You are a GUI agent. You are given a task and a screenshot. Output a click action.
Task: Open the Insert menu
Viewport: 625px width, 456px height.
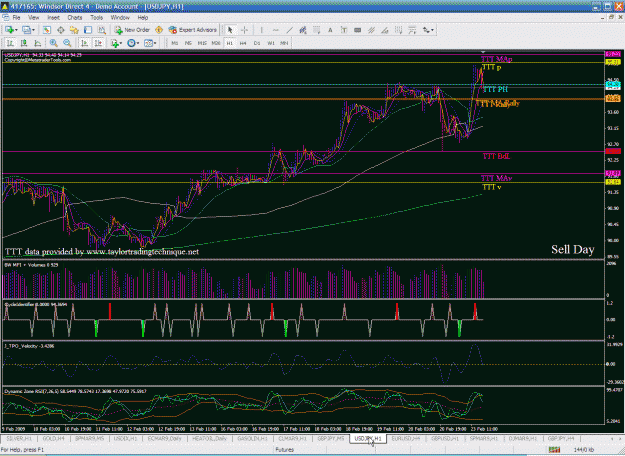click(x=53, y=18)
